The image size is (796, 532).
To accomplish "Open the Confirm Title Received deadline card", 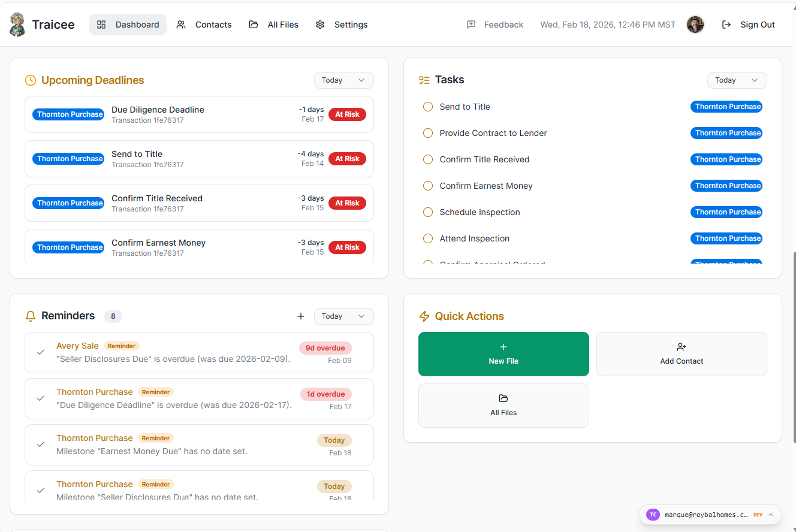I will [x=199, y=203].
